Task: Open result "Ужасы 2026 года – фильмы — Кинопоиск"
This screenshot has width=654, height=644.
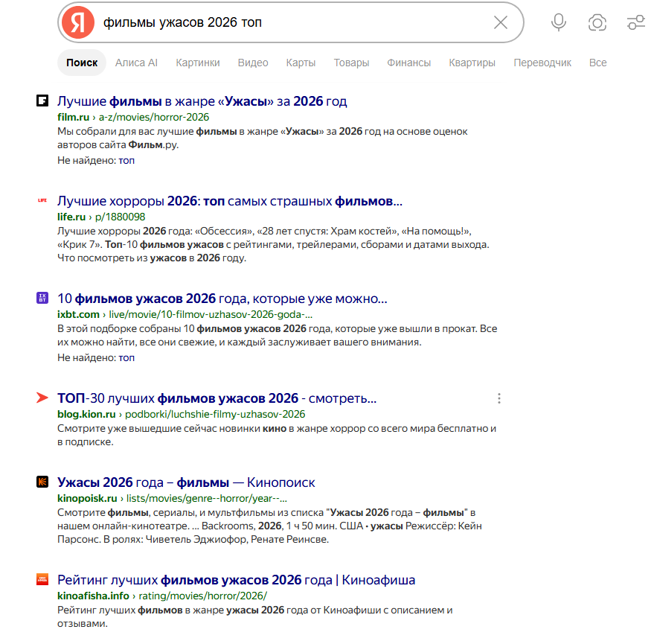Action: (x=186, y=483)
